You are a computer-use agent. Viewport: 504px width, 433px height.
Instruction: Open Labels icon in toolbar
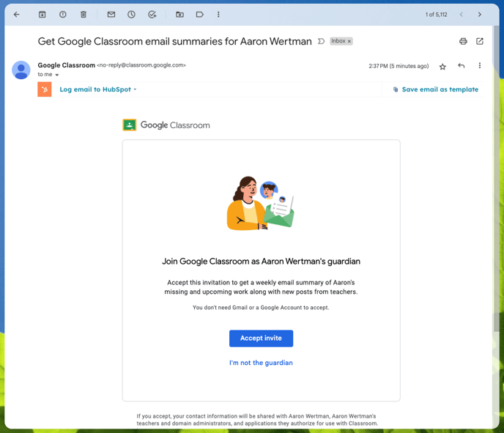[x=199, y=15]
